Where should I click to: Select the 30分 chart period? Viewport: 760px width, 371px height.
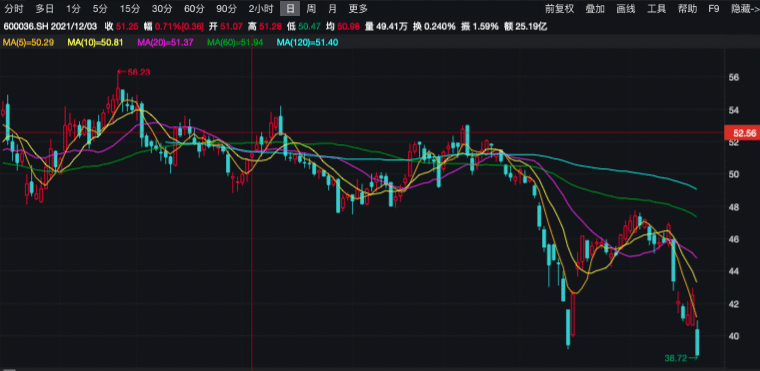(x=161, y=8)
